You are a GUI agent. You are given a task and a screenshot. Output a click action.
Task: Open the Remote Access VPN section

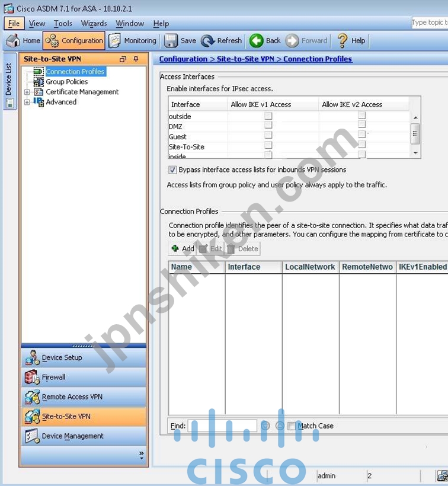tap(84, 397)
